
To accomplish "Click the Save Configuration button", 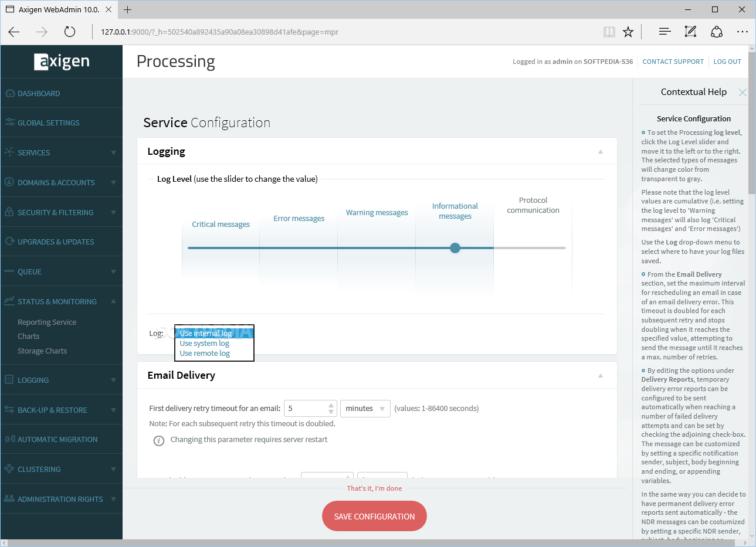I will pyautogui.click(x=374, y=516).
